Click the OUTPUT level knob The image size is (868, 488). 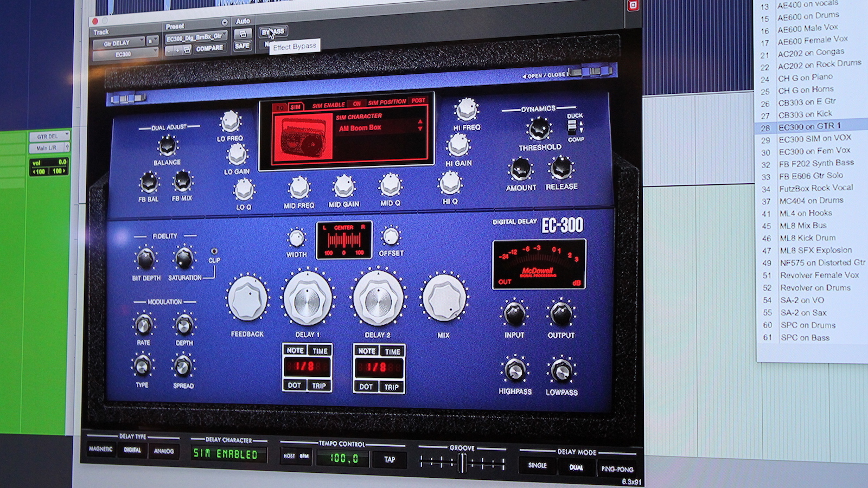coord(561,314)
